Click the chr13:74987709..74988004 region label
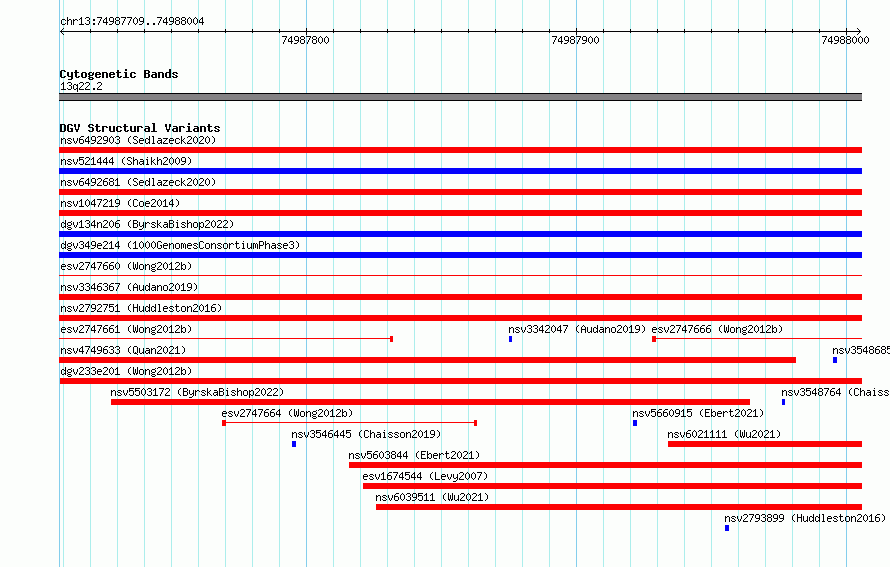This screenshot has height=567, width=890. 132,22
